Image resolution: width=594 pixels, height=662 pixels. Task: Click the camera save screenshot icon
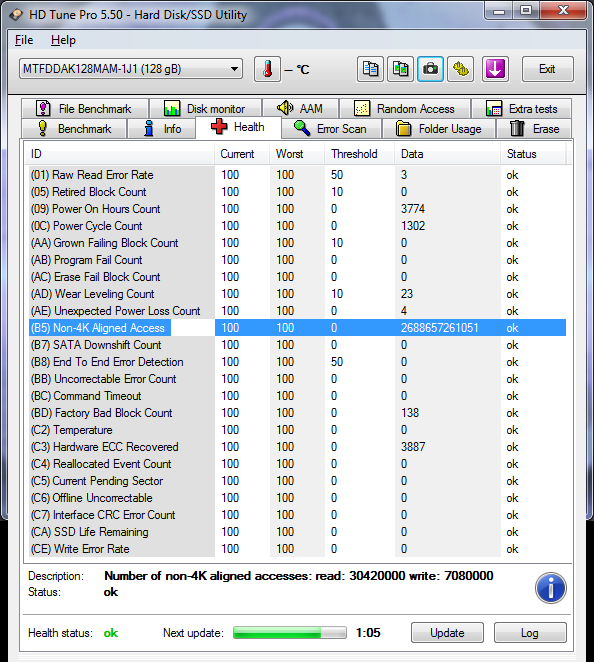(430, 69)
